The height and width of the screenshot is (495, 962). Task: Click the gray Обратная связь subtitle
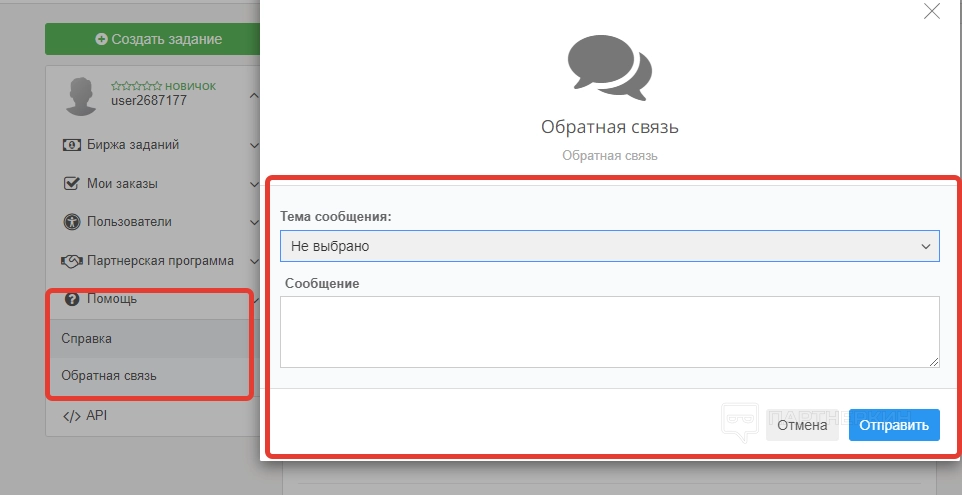pyautogui.click(x=609, y=156)
